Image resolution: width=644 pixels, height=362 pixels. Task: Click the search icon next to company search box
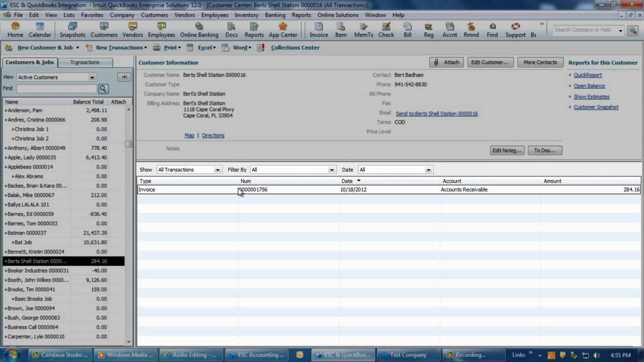632,30
